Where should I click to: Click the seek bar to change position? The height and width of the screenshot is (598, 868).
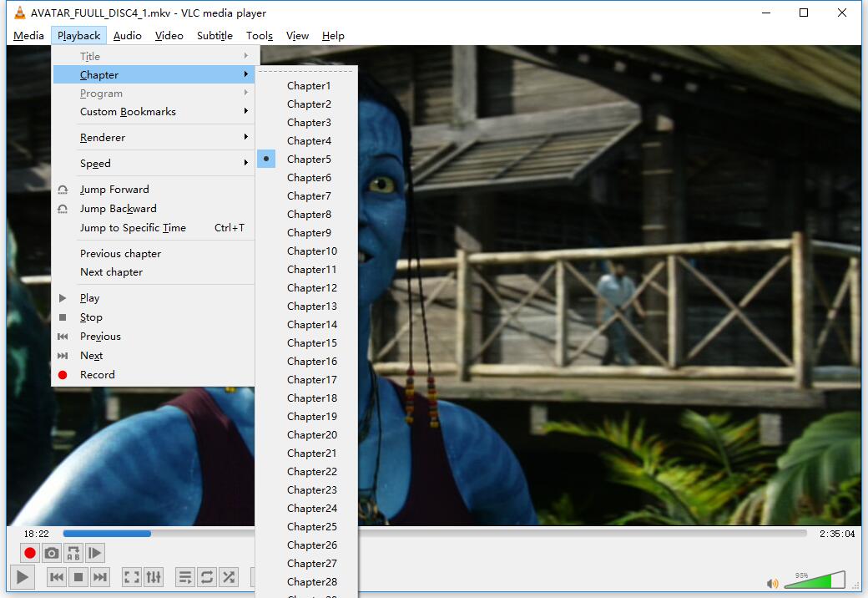click(435, 534)
